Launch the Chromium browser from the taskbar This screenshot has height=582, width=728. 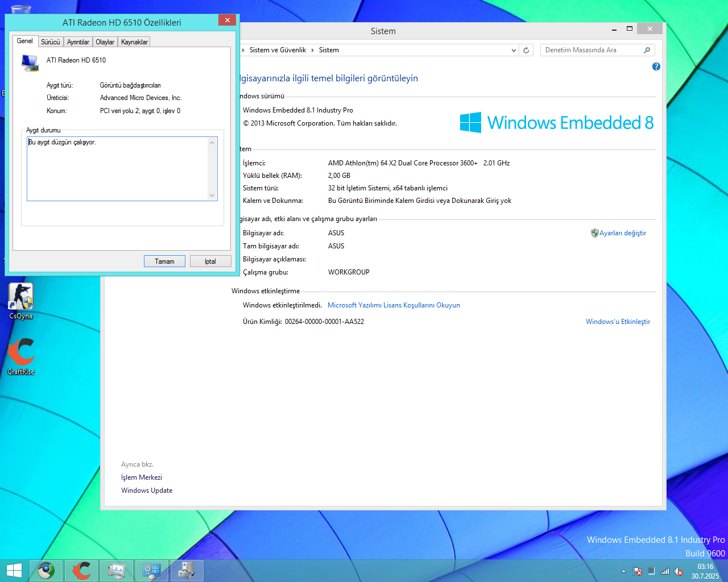47,571
